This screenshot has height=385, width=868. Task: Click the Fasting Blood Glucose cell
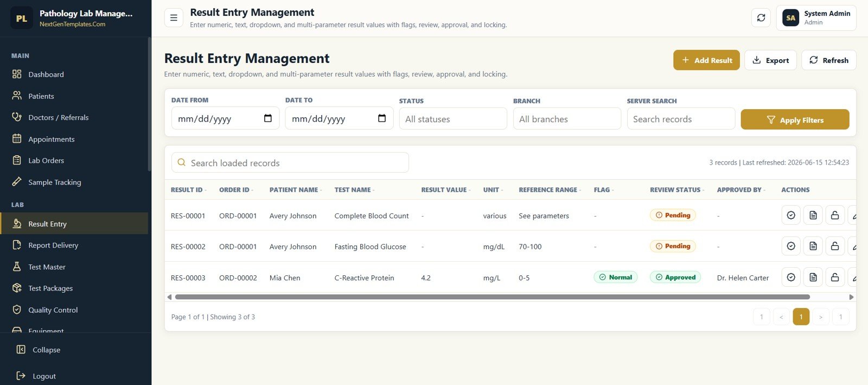point(370,247)
